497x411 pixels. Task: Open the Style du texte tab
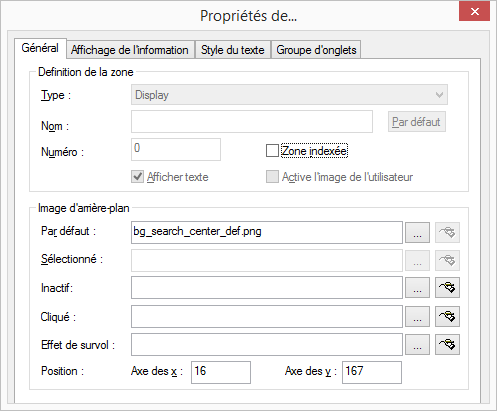[233, 50]
